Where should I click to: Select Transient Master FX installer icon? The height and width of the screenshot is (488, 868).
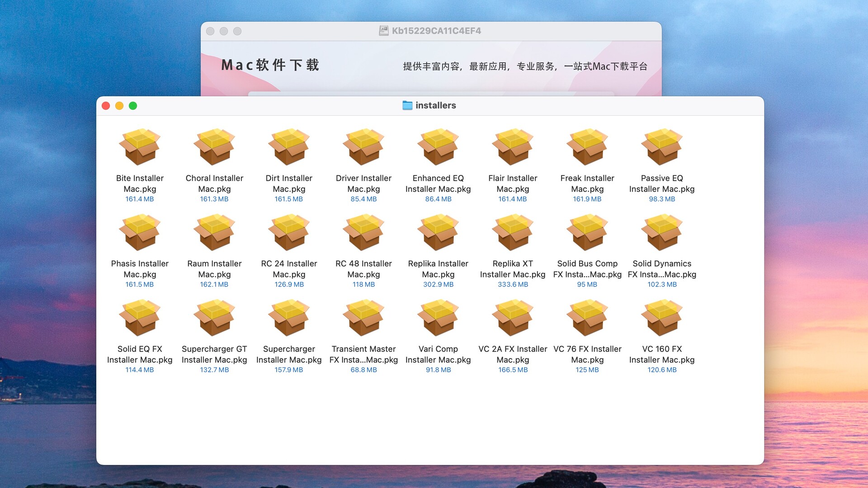[x=363, y=318]
